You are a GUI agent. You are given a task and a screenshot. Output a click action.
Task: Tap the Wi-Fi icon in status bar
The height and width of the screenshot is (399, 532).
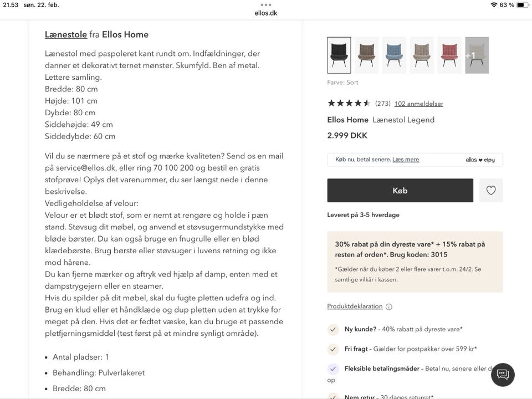(x=494, y=5)
